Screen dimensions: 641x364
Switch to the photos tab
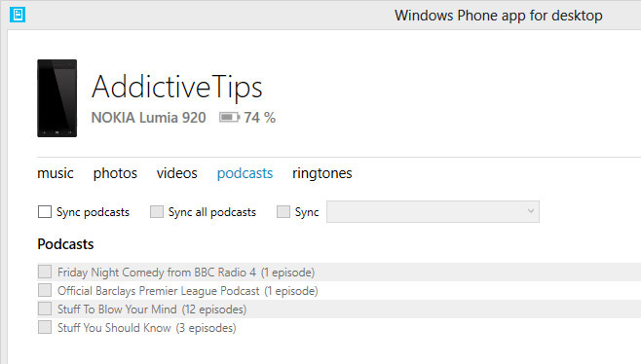click(x=115, y=173)
